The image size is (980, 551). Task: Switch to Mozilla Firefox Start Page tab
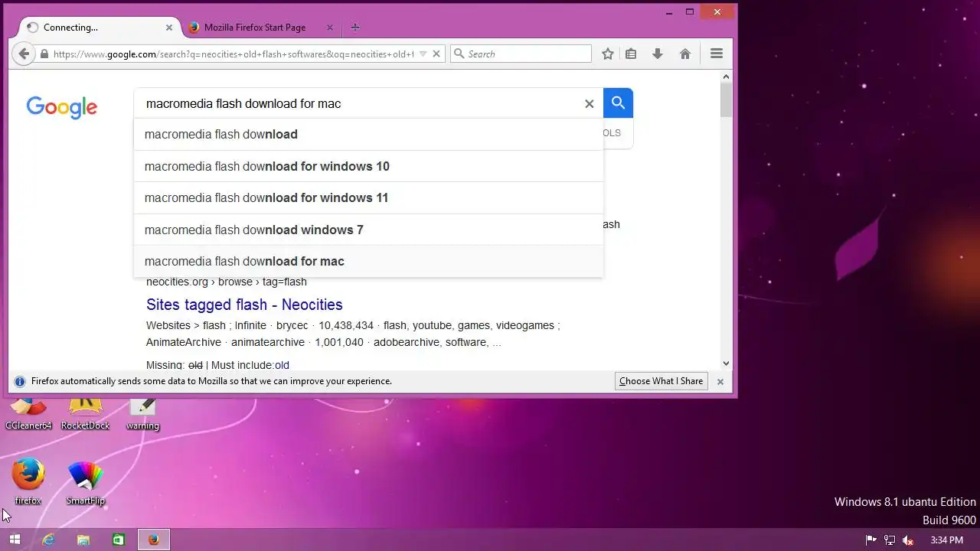[260, 28]
